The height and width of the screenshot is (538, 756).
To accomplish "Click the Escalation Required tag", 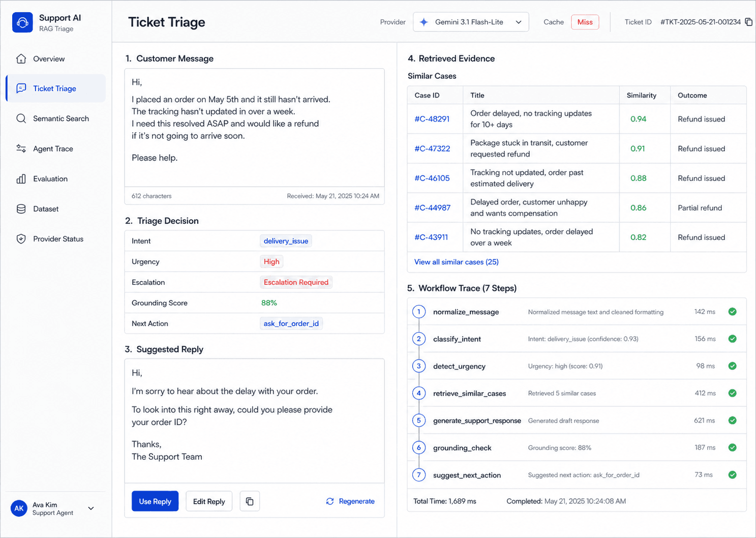I will point(296,282).
